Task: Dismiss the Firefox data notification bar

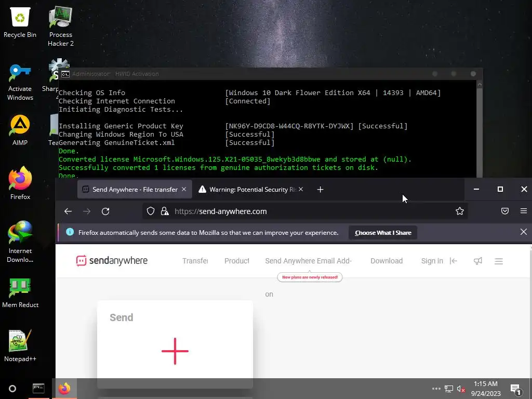Action: pyautogui.click(x=524, y=232)
